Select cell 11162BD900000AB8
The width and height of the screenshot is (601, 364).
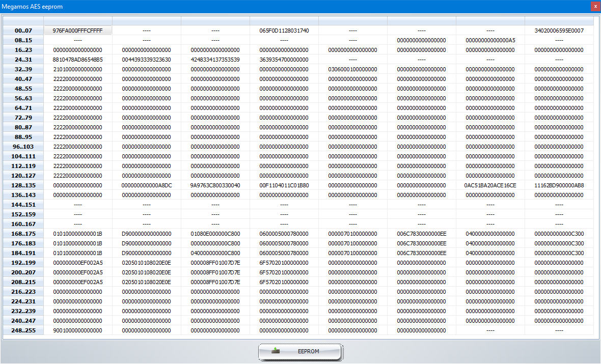coord(559,185)
